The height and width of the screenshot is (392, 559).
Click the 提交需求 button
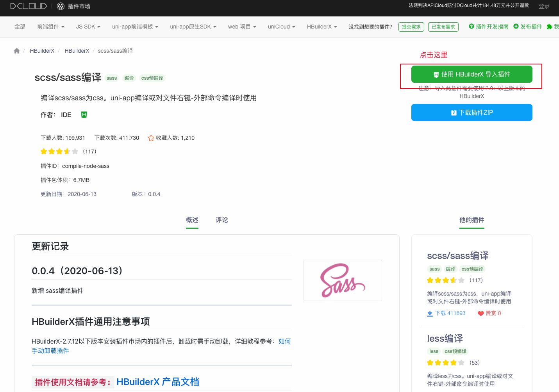[411, 27]
